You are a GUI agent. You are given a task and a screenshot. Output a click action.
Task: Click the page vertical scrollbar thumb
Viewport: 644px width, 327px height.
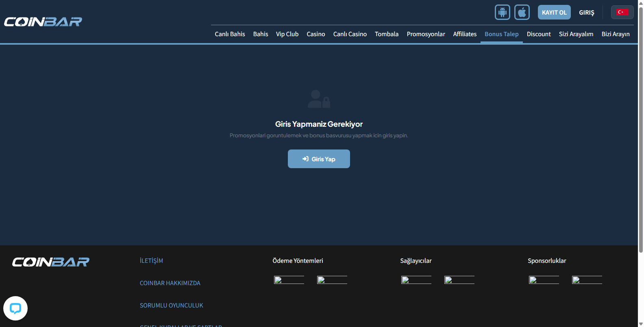coord(641,129)
